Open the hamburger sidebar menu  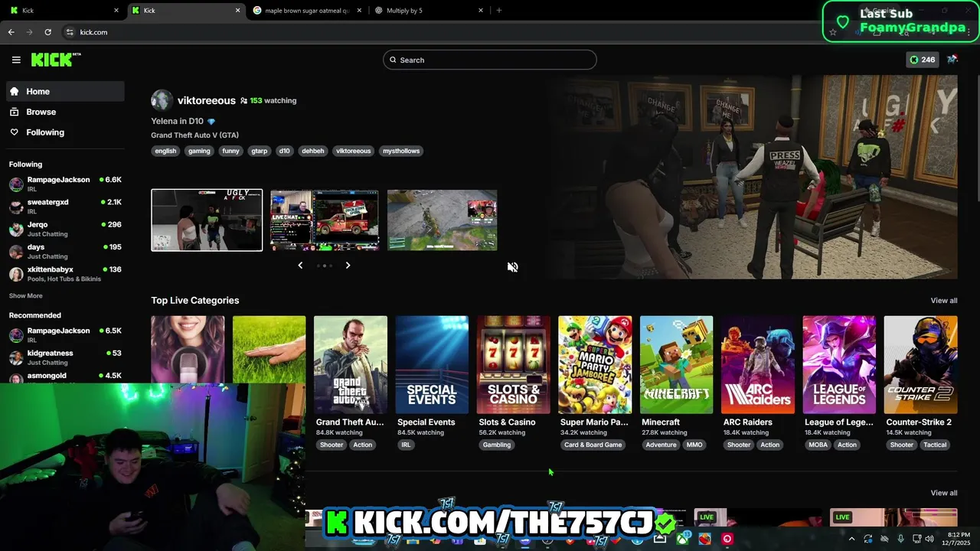click(16, 60)
